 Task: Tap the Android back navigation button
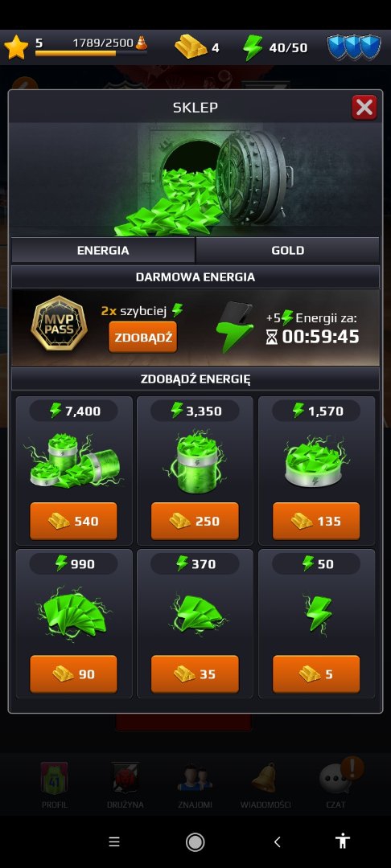coord(278,842)
